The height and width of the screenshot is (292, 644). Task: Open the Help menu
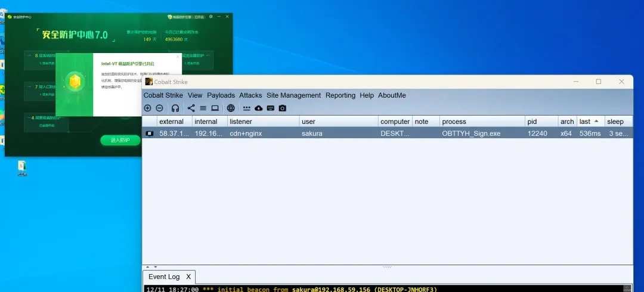pos(367,95)
